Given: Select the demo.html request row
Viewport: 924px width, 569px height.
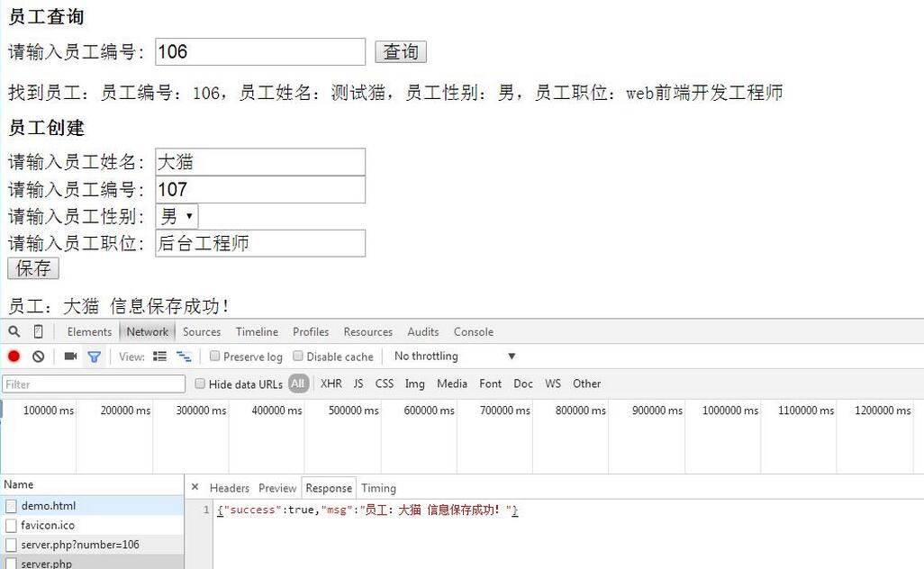Looking at the screenshot, I should (x=92, y=506).
